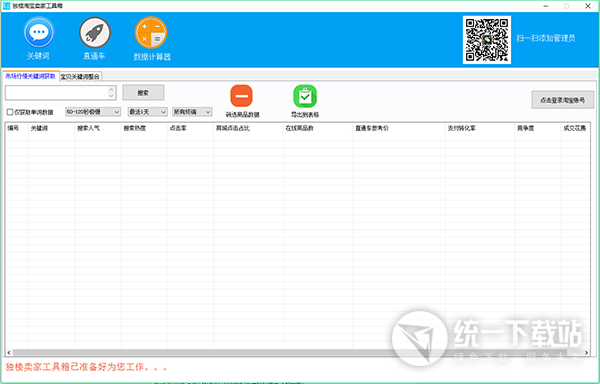The image size is (600, 384).
Task: Click the 竞争度 column header
Action: (538, 128)
